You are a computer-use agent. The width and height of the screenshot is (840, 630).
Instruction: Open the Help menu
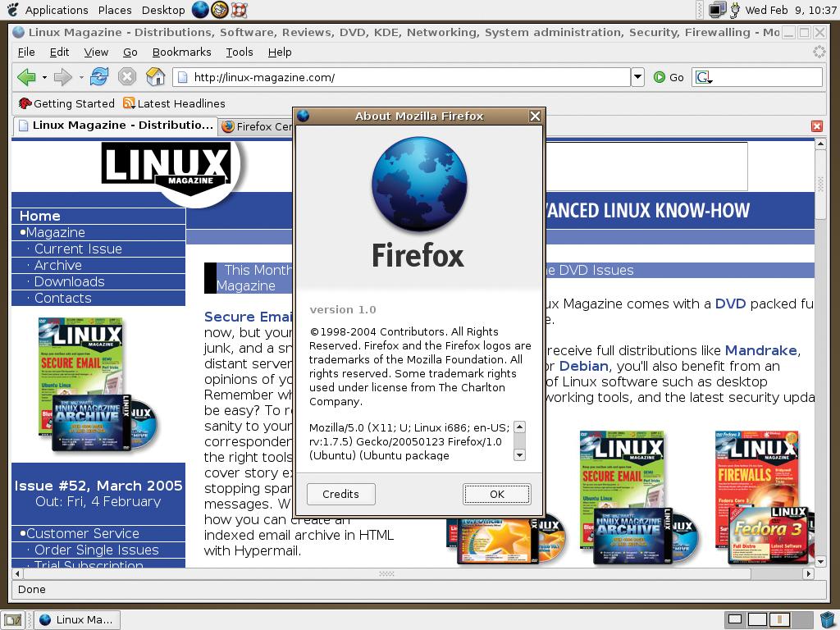[280, 52]
